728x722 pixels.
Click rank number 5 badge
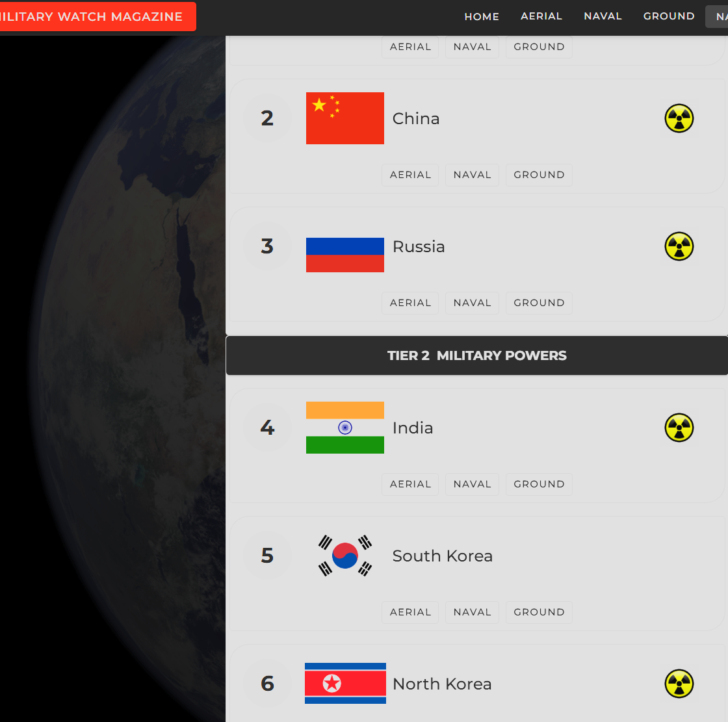coord(267,556)
